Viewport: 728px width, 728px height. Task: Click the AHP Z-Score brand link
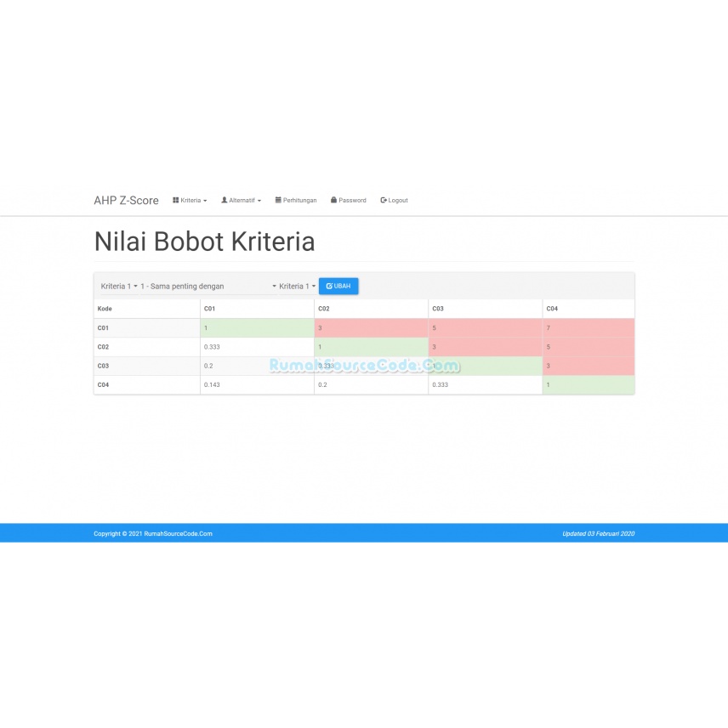click(126, 201)
